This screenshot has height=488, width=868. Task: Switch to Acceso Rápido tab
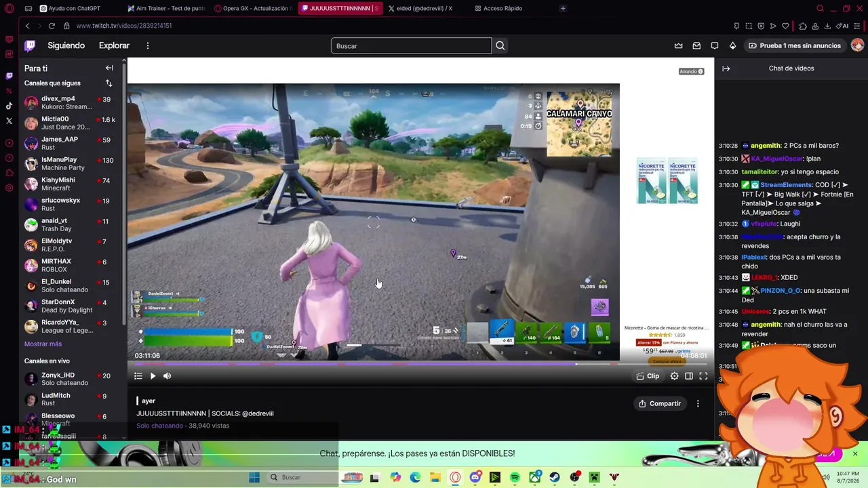(x=503, y=8)
